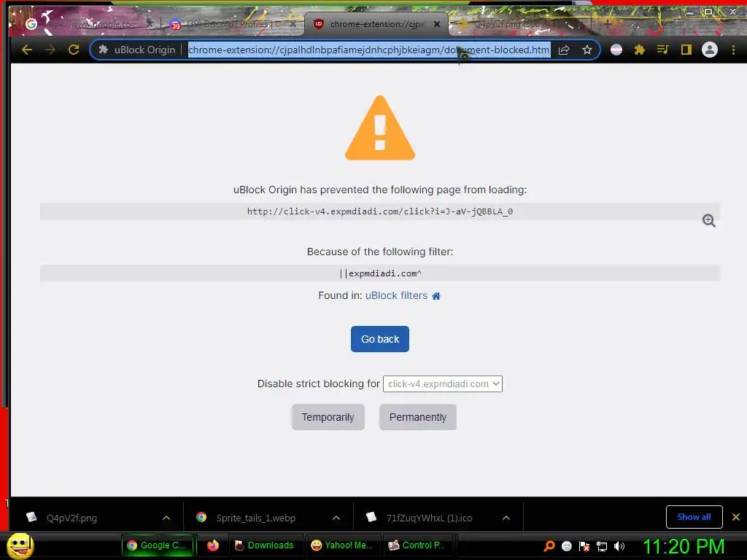The image size is (747, 560).
Task: Open the Chrome profile avatar
Action: pyautogui.click(x=709, y=50)
